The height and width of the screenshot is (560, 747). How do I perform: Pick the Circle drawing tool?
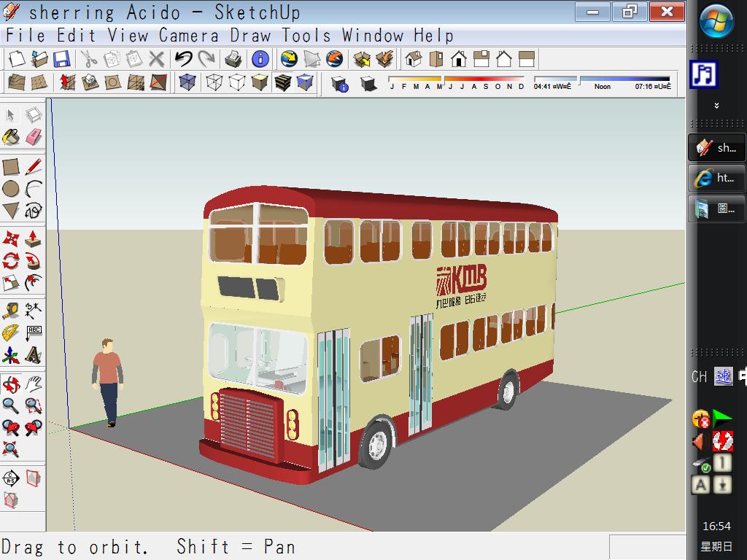11,190
